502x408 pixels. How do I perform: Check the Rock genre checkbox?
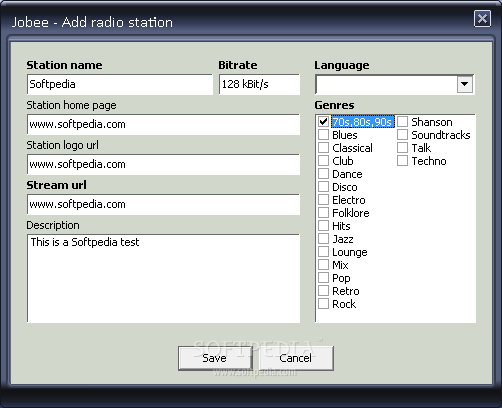tap(323, 304)
